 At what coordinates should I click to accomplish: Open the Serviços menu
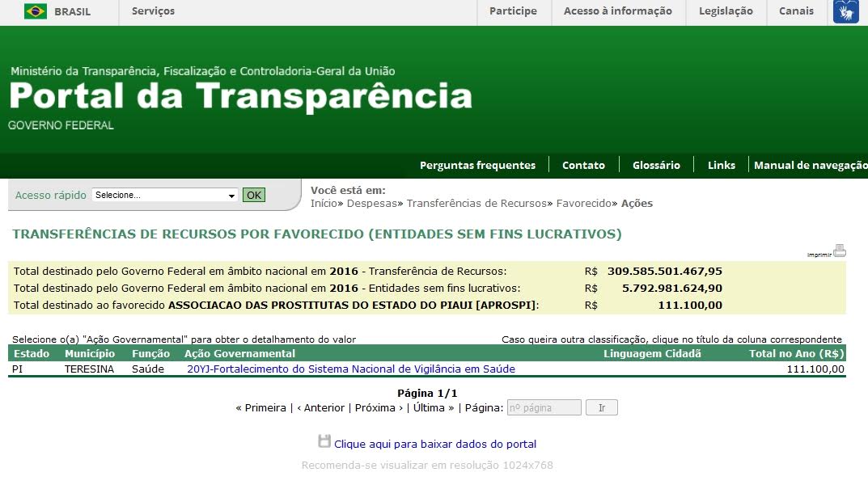(153, 11)
